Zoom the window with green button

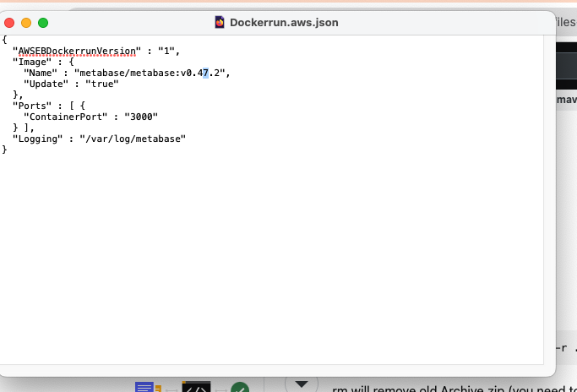[43, 23]
